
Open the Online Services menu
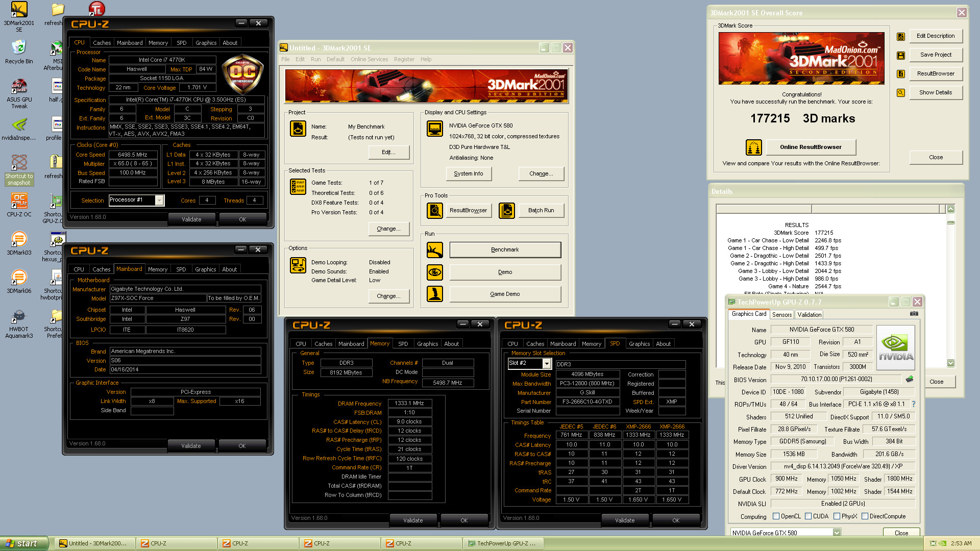(369, 59)
